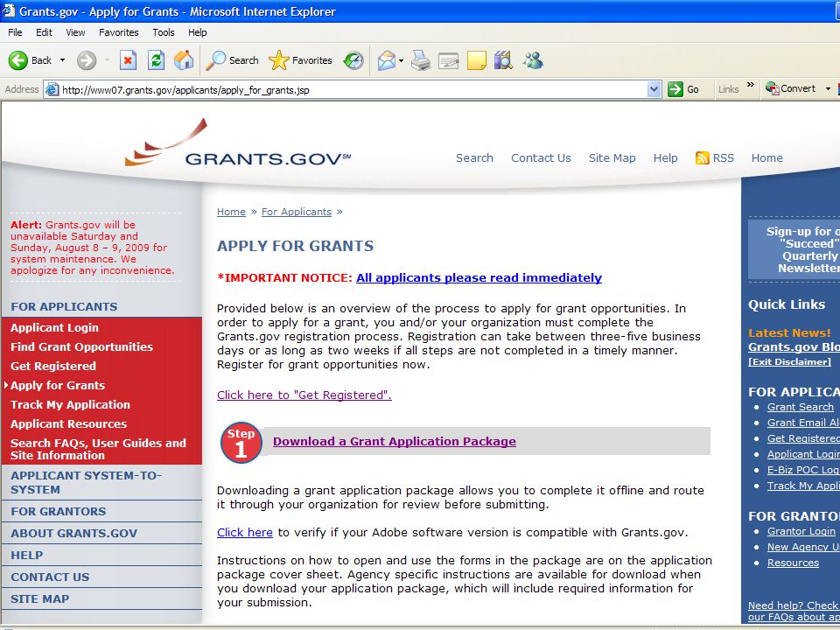Click the green Go button
The image size is (840, 630).
coord(683,89)
